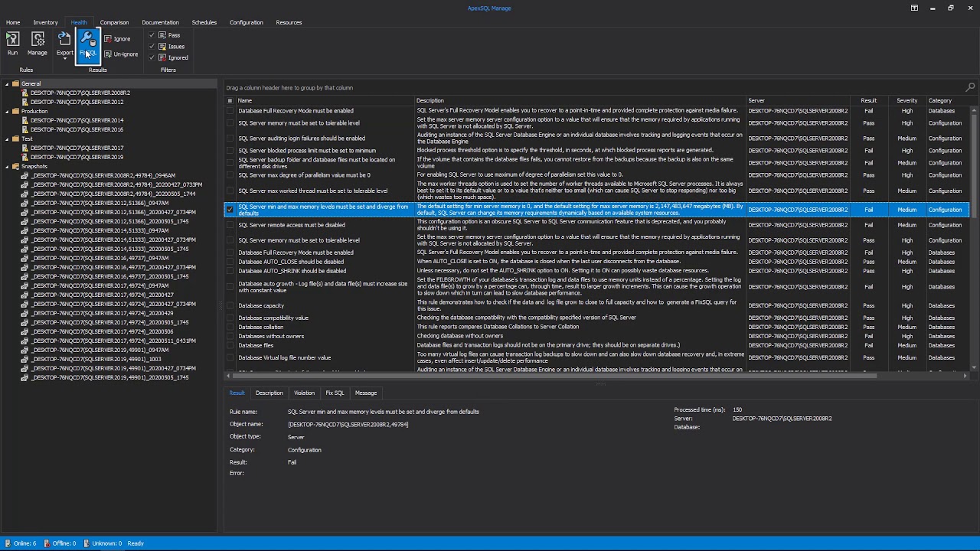Image resolution: width=980 pixels, height=551 pixels.
Task: Click the server icon beside DESKTOP-76NQCD7\SQLSERVER2012
Action: [x=24, y=102]
